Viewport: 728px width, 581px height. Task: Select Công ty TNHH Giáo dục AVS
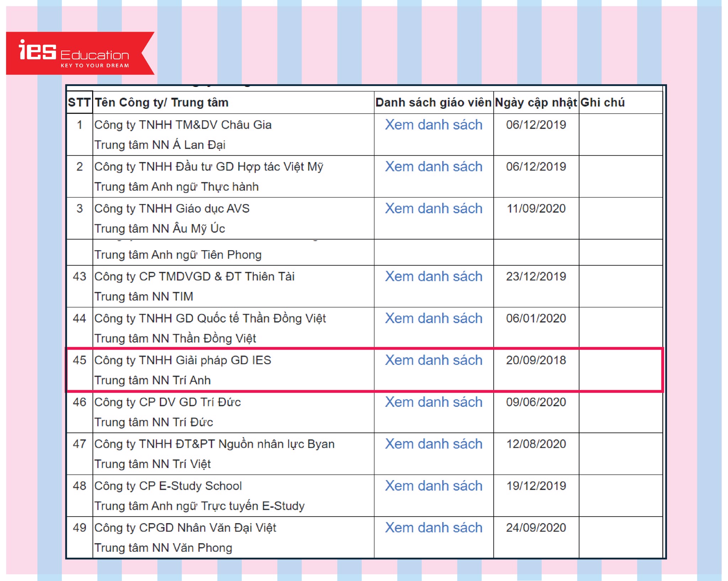point(172,209)
